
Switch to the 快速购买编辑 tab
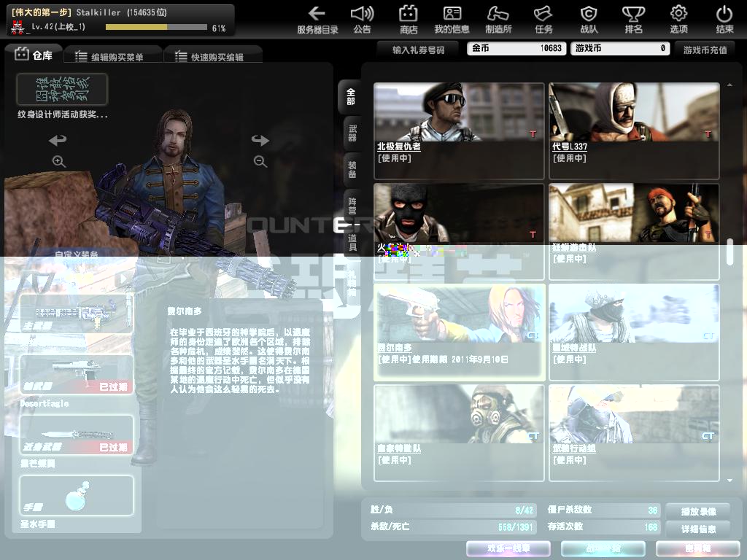pos(209,56)
